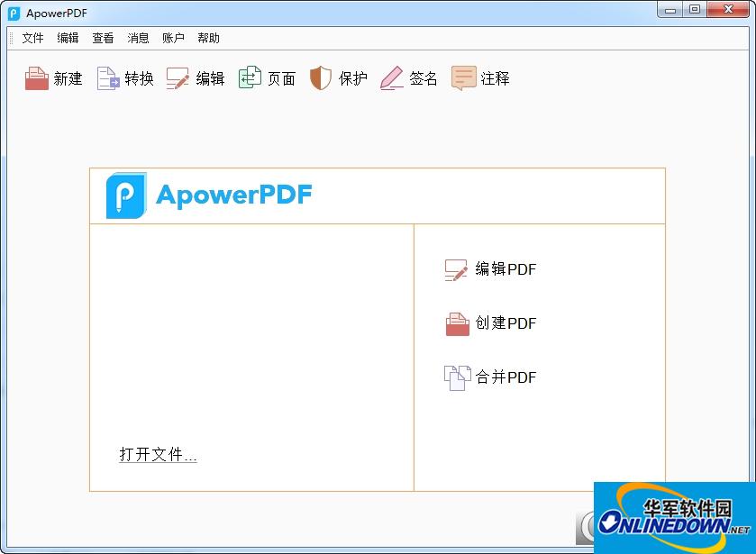Click the 合并PDF text link
This screenshot has width=756, height=554.
click(507, 377)
